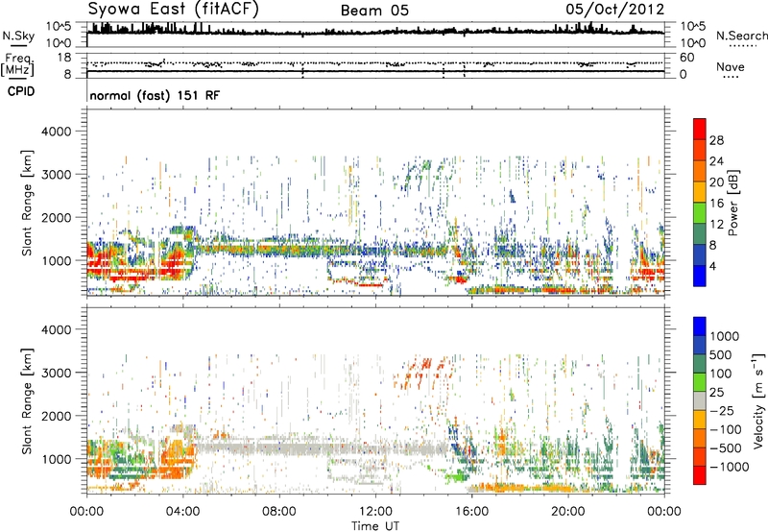Click the red high-power echo region near 00:00
The width and height of the screenshot is (768, 532).
click(x=98, y=258)
